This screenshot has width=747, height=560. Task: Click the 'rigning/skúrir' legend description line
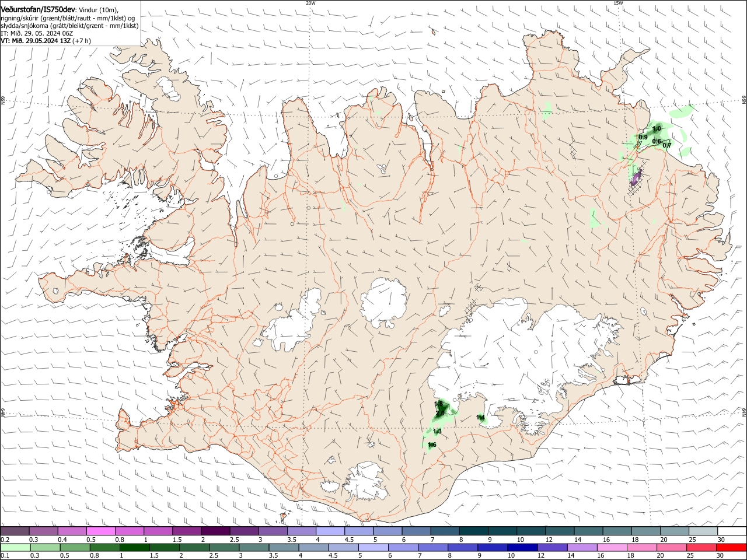click(68, 18)
